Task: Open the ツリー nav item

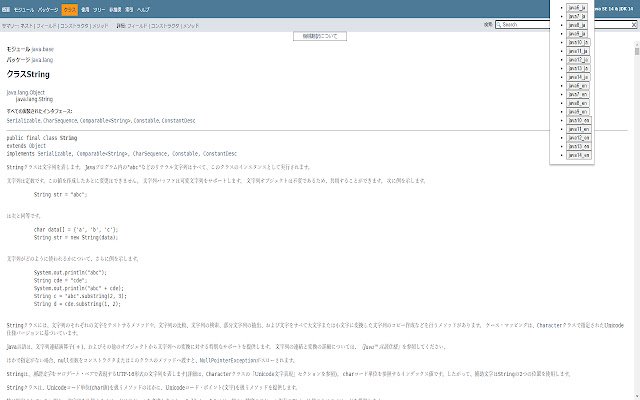Action: (x=99, y=9)
